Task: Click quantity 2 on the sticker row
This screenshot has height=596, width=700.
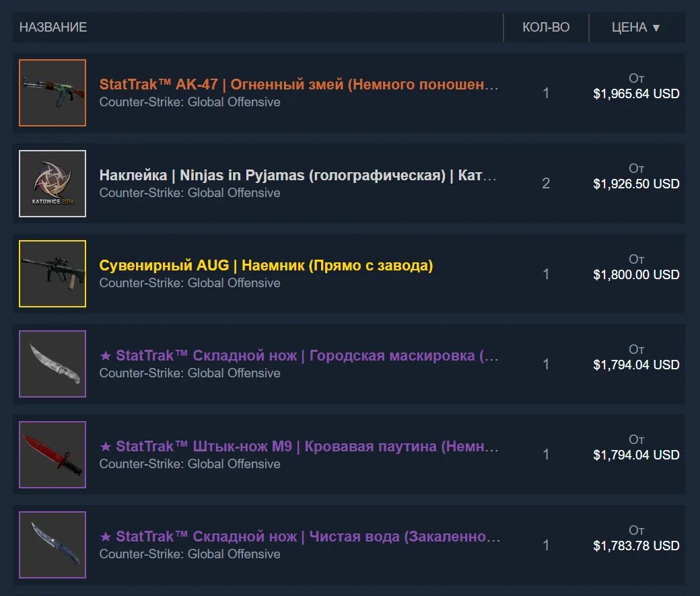Action: (x=546, y=184)
